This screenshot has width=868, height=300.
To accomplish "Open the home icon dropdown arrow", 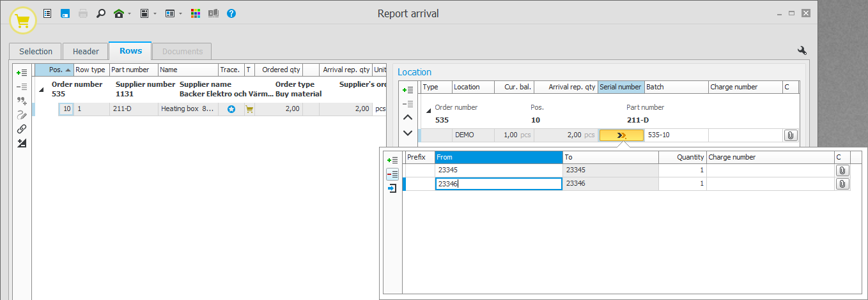I will [130, 14].
